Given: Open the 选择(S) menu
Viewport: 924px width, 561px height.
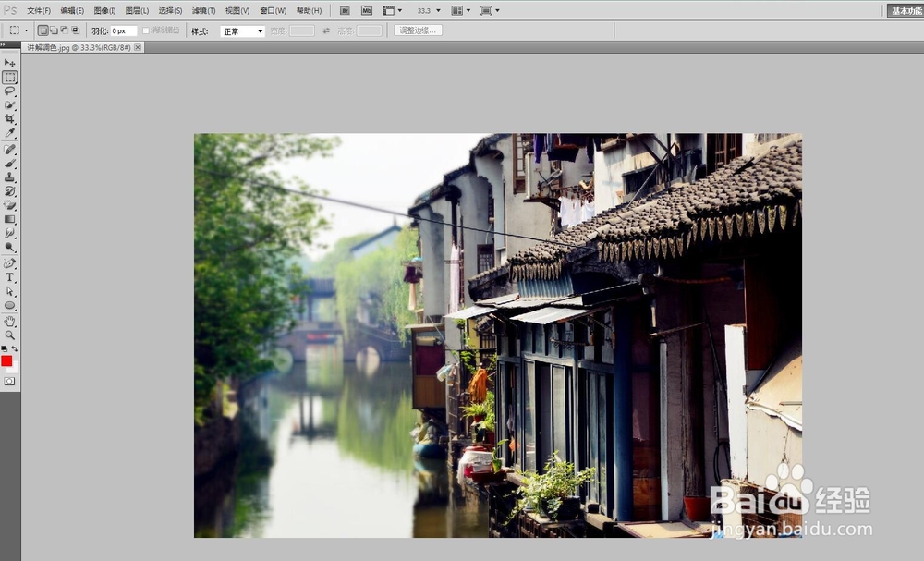Looking at the screenshot, I should click(170, 10).
